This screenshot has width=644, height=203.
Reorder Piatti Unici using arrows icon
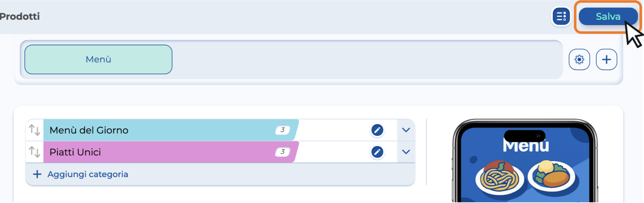pyautogui.click(x=35, y=152)
